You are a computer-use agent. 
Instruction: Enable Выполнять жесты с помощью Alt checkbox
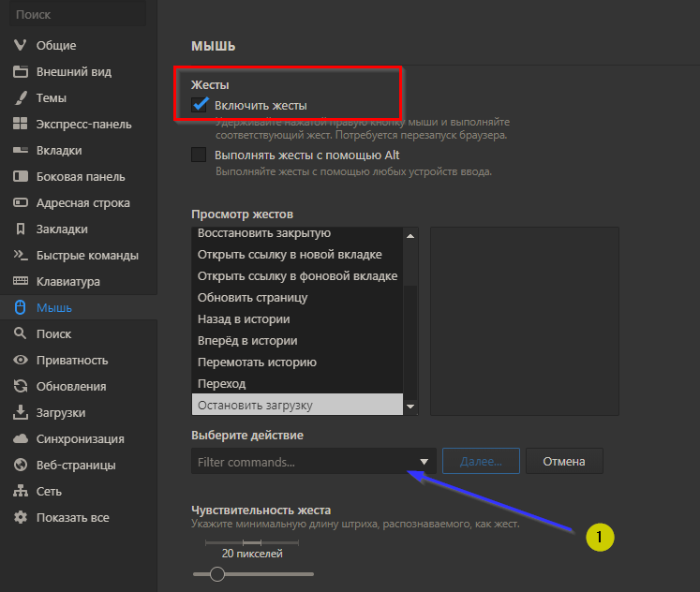(199, 155)
